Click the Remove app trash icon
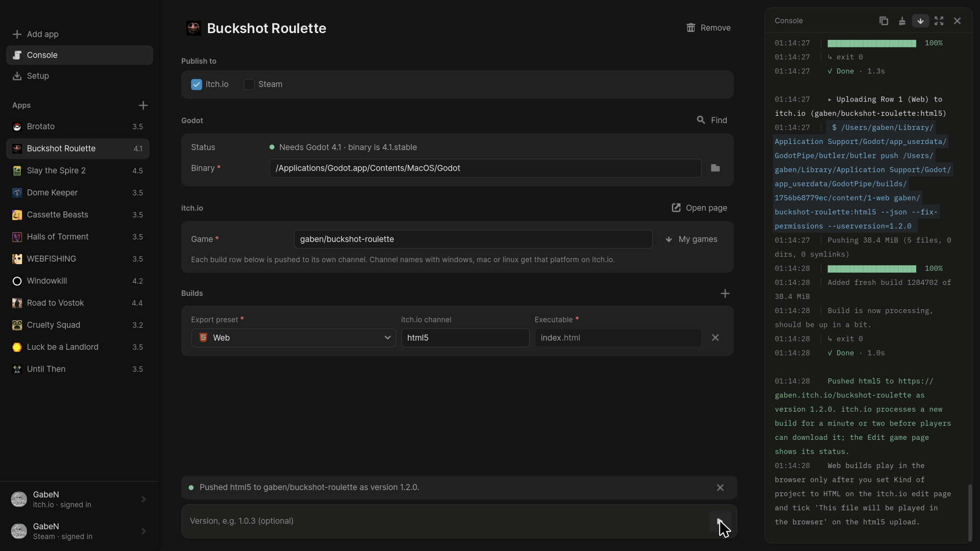This screenshot has width=980, height=551. click(x=691, y=28)
